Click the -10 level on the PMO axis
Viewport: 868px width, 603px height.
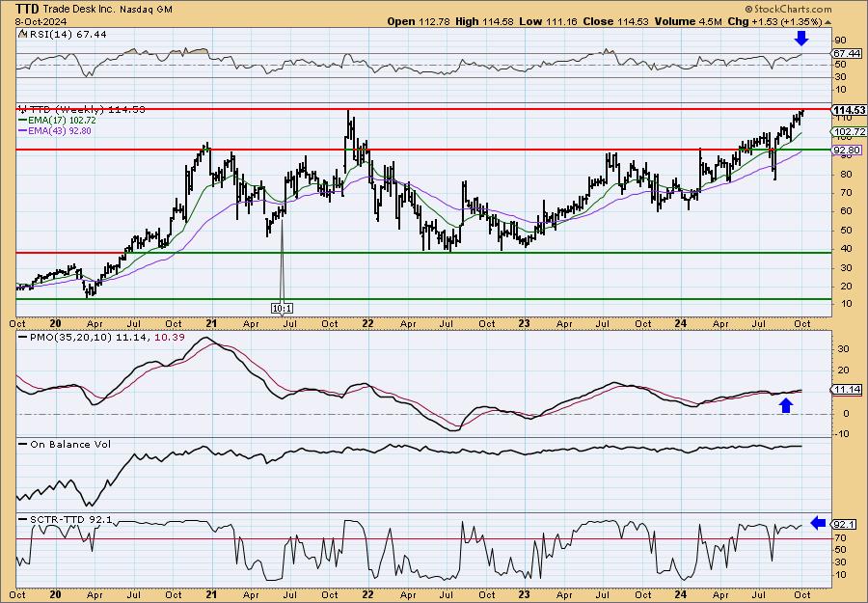pyautogui.click(x=841, y=433)
